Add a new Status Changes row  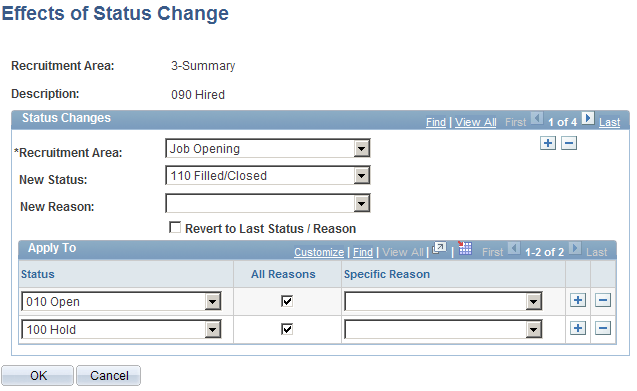(x=548, y=143)
